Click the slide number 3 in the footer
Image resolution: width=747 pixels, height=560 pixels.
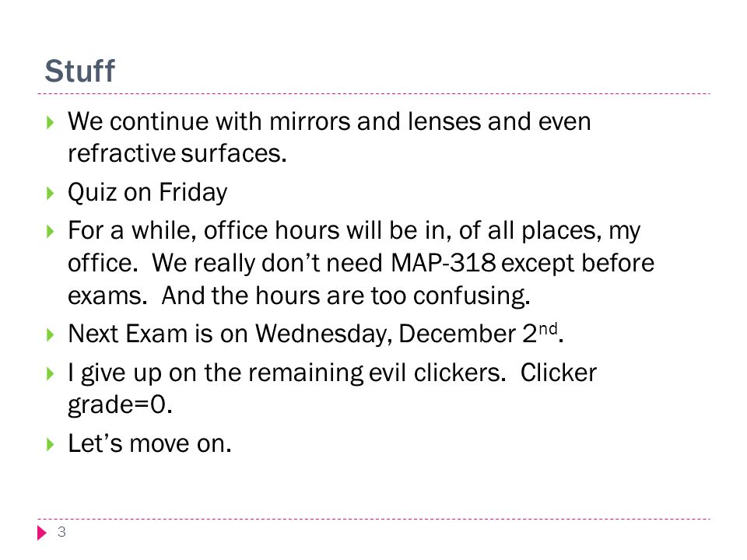click(x=61, y=532)
